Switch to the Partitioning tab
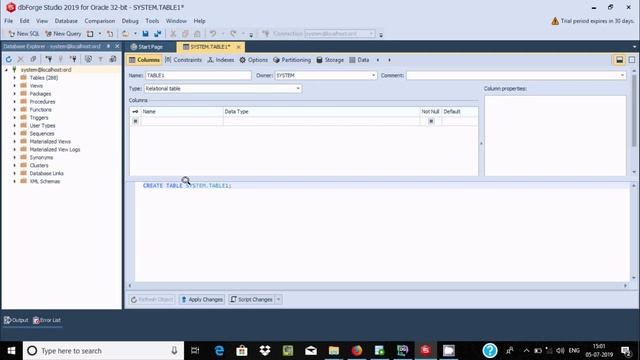This screenshot has width=640, height=360. 292,60
